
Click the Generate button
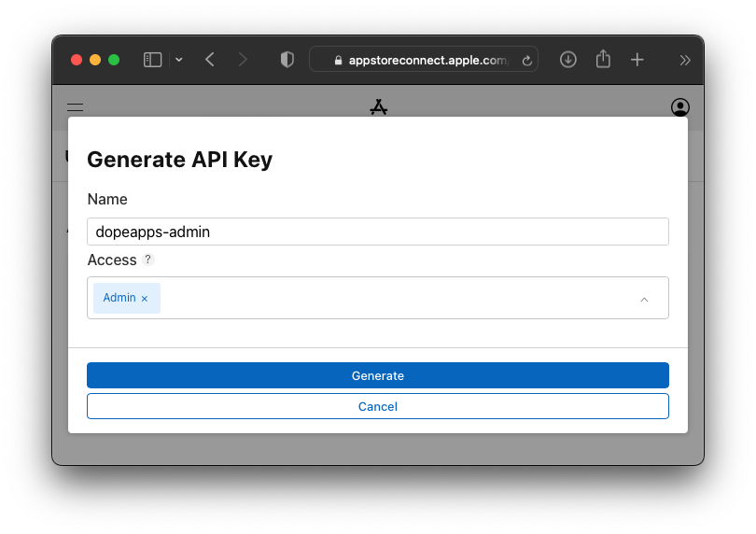(x=378, y=375)
